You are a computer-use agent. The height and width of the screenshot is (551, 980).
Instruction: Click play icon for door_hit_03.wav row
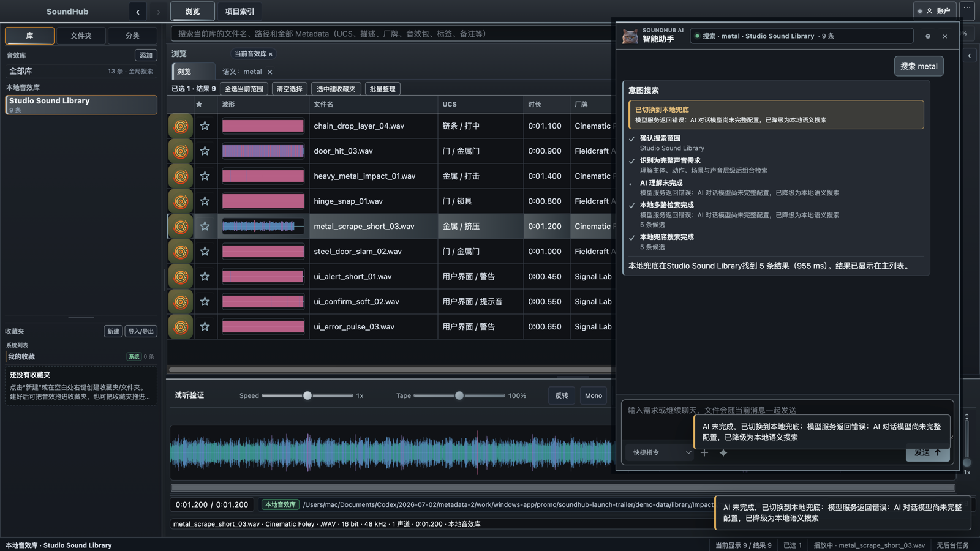pos(181,151)
